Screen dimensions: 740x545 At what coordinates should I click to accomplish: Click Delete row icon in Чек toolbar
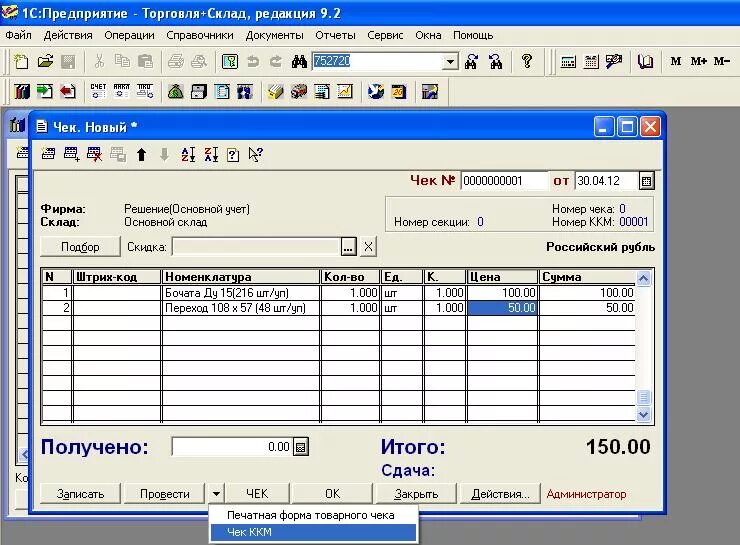click(x=94, y=154)
